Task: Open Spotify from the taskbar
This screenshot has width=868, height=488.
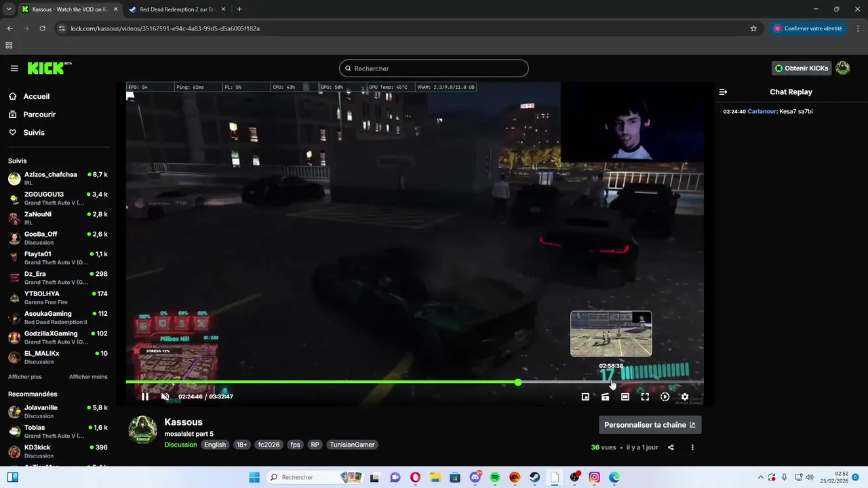Action: point(495,477)
